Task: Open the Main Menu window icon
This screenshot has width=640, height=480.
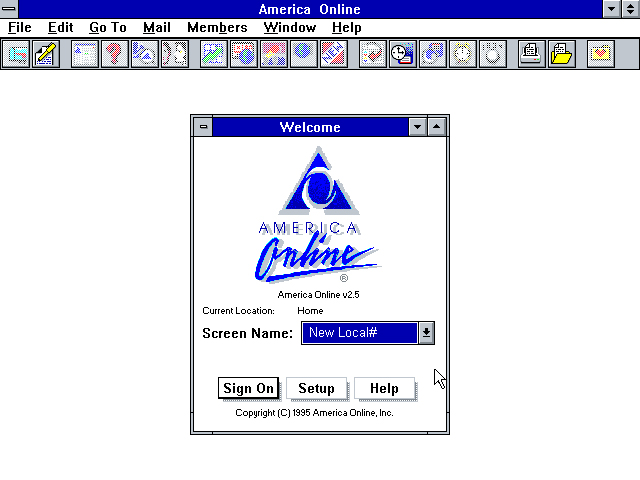Action: pos(85,54)
